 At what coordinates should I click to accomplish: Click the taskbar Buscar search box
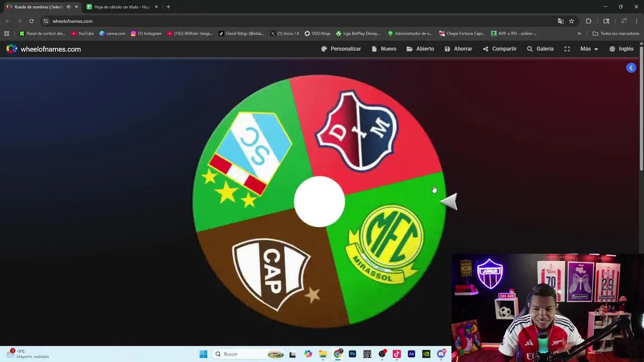249,354
